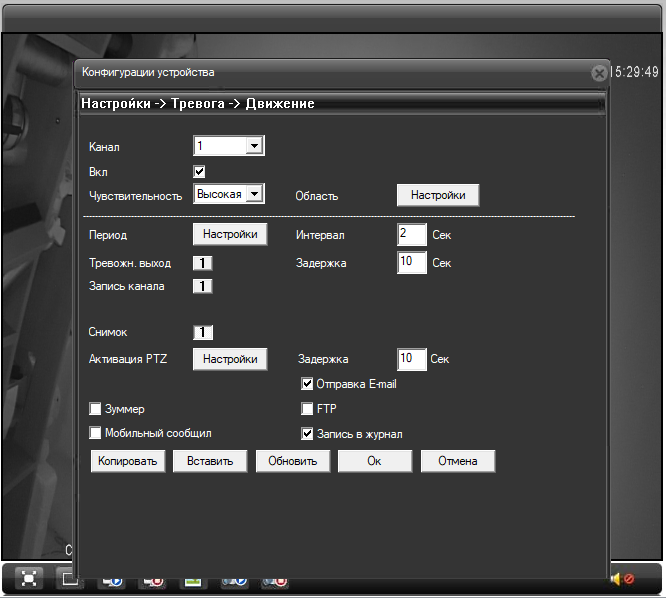
Task: Open Область settings with Настройки button
Action: tap(437, 195)
